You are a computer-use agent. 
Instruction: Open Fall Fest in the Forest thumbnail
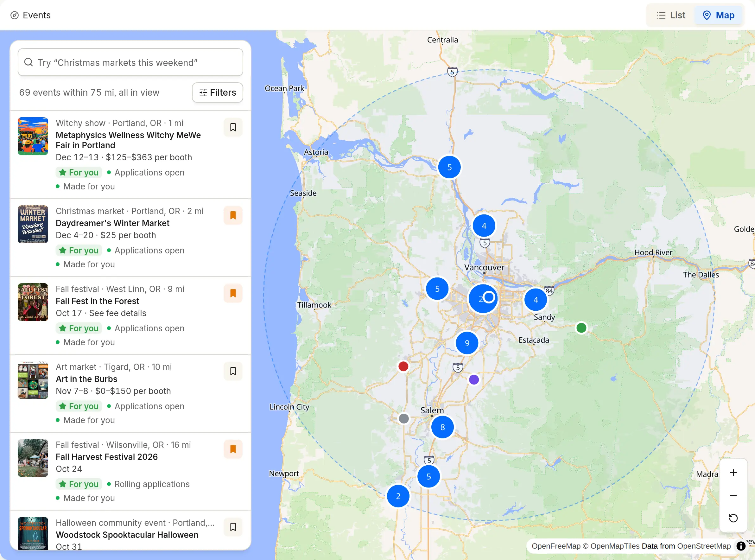33,302
